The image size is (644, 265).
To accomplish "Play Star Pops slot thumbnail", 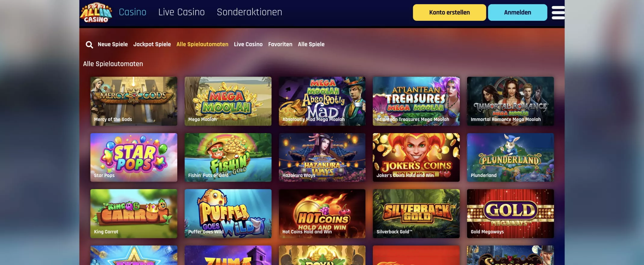I will [134, 157].
